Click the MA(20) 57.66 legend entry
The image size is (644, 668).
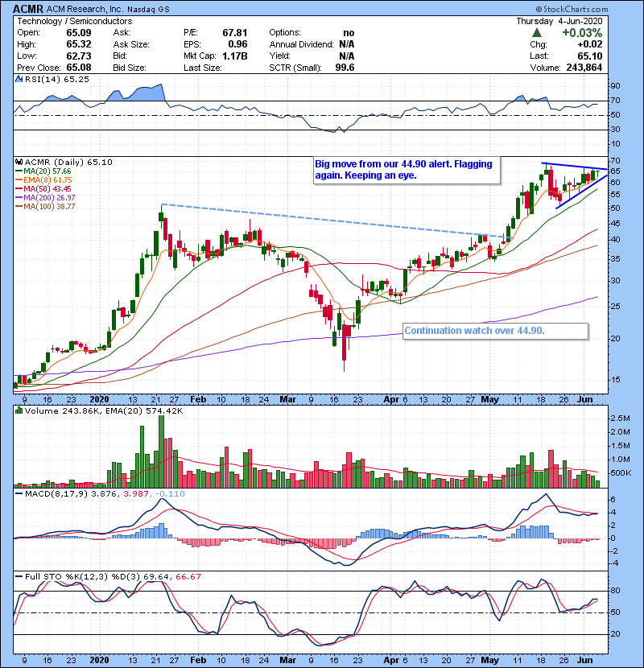[47, 171]
